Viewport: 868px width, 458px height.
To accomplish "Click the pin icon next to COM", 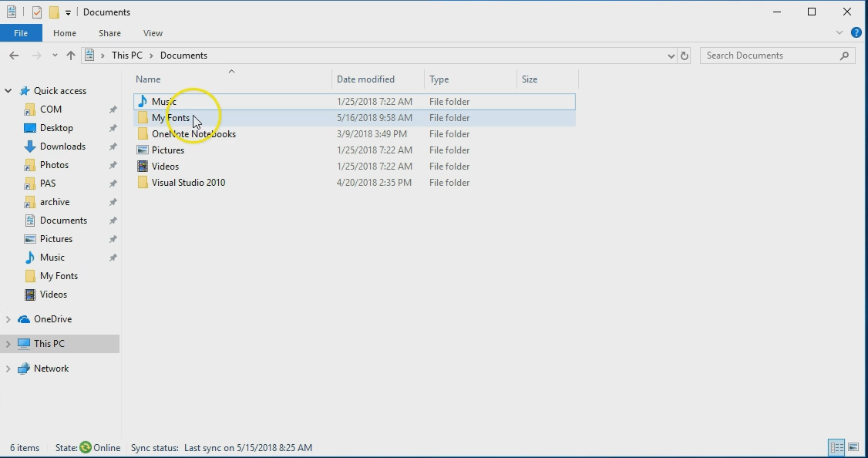I will pyautogui.click(x=113, y=109).
